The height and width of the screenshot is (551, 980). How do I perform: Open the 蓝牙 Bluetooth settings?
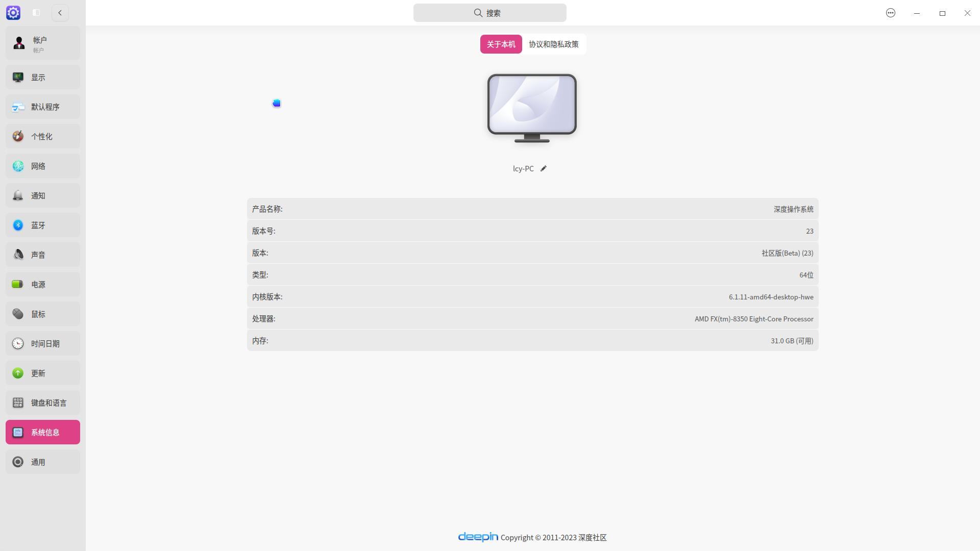click(42, 225)
